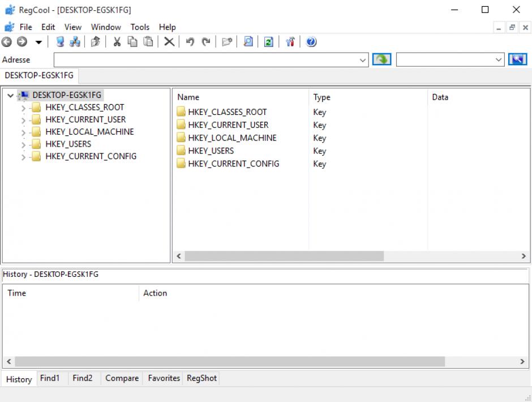Viewport: 532px width, 402px height.
Task: Open the Edit menu
Action: [x=48, y=27]
